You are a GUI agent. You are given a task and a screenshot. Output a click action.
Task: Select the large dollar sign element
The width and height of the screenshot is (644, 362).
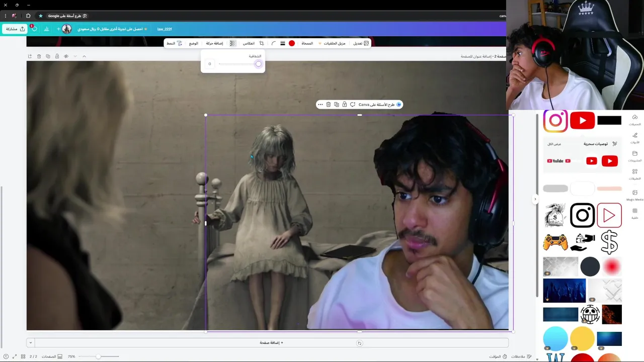(609, 242)
